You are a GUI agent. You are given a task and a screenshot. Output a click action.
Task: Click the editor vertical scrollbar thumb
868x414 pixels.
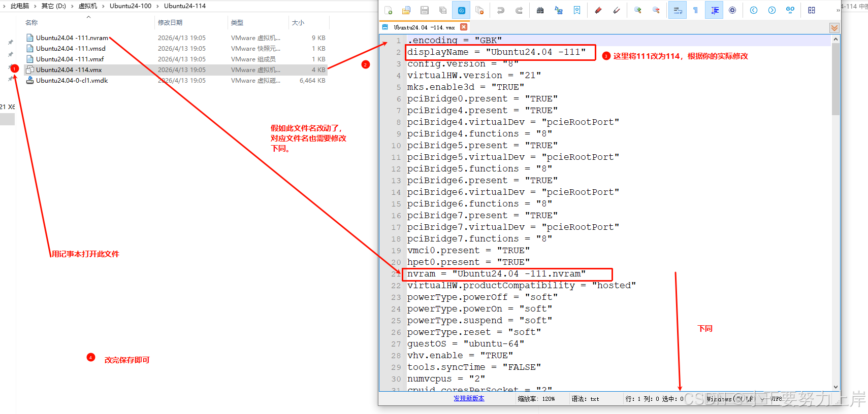coord(835,79)
